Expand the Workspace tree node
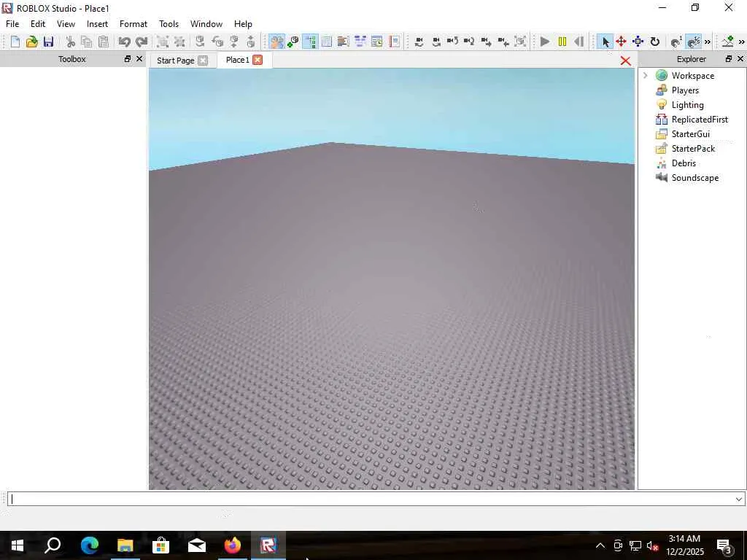 point(646,75)
